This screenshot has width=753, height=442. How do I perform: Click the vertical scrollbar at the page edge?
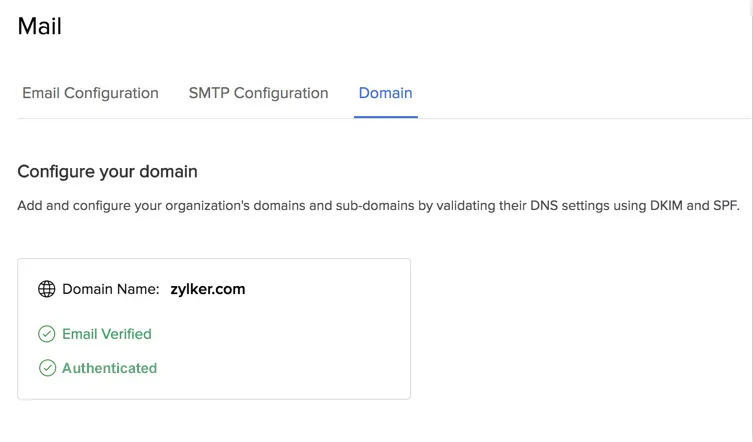pyautogui.click(x=752, y=221)
